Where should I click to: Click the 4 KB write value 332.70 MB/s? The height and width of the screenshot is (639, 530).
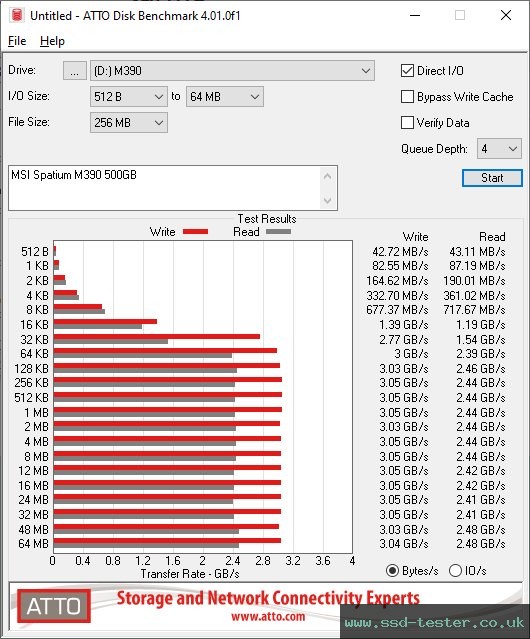(x=397, y=295)
